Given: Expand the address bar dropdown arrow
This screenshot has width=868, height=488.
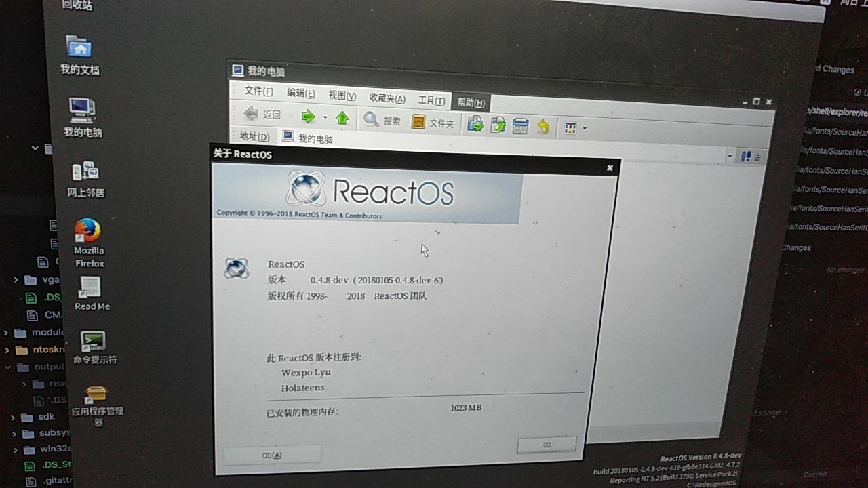Looking at the screenshot, I should coord(730,157).
